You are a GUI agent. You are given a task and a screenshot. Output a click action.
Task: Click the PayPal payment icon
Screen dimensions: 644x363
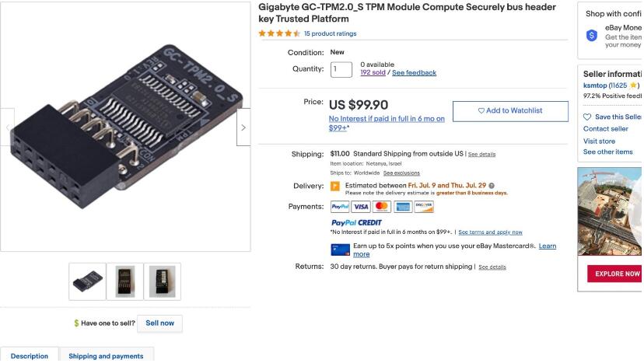pos(340,207)
